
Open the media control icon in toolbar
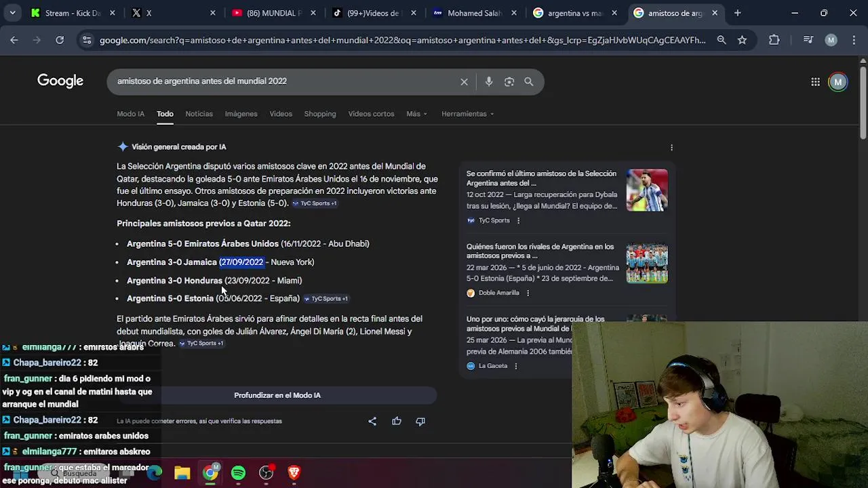tap(808, 40)
